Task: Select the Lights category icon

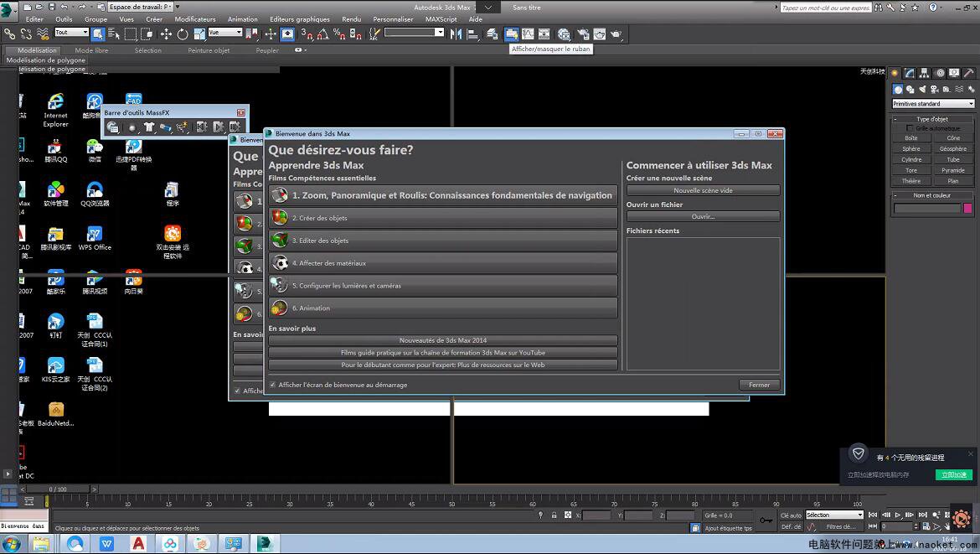Action: pos(922,90)
